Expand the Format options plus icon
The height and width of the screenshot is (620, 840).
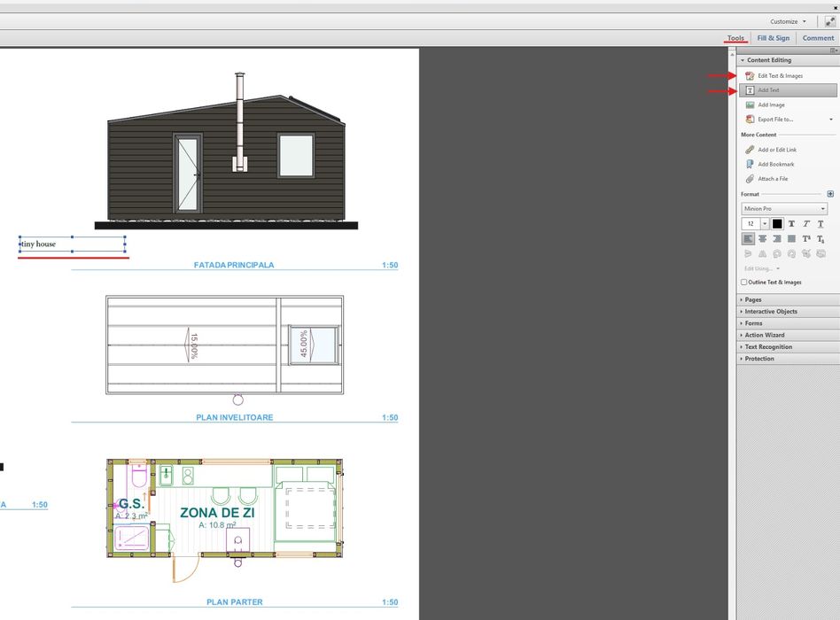pos(830,194)
